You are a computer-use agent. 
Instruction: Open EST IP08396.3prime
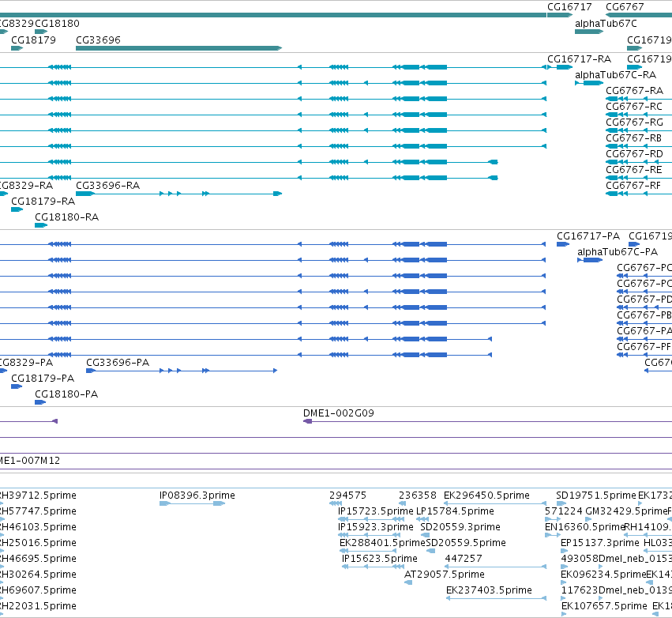click(197, 496)
